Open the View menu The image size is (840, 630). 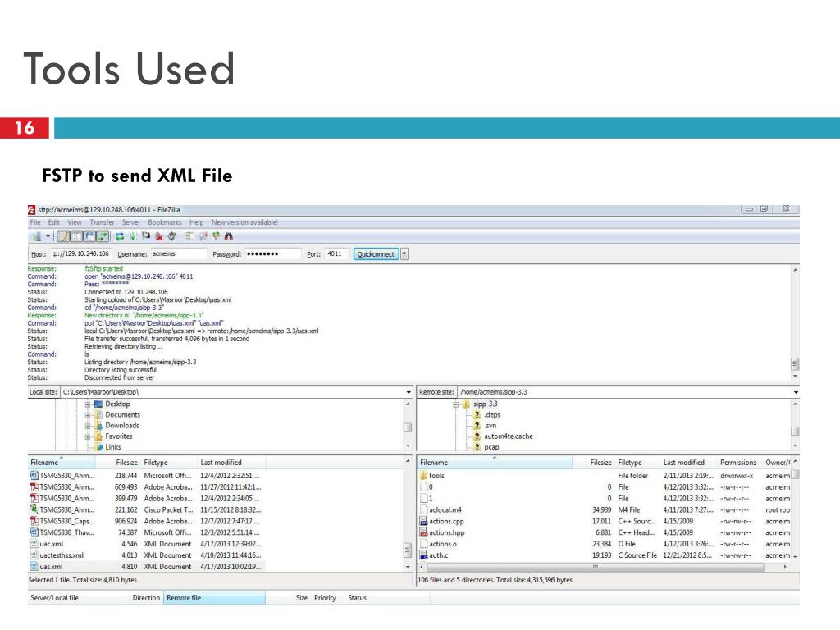tap(75, 222)
